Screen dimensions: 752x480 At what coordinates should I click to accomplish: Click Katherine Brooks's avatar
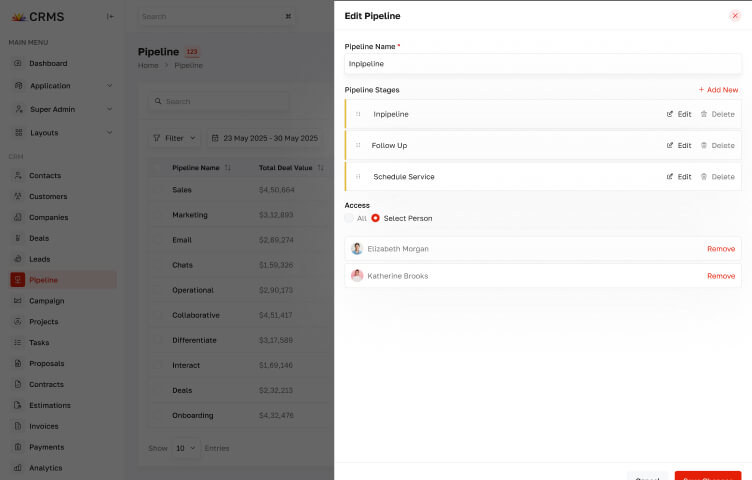357,276
